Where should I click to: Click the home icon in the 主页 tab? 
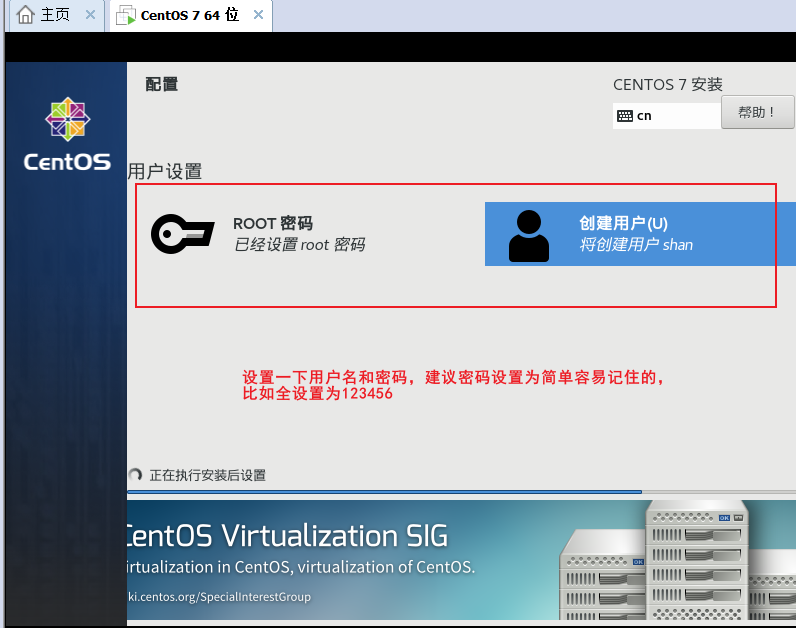coord(25,15)
